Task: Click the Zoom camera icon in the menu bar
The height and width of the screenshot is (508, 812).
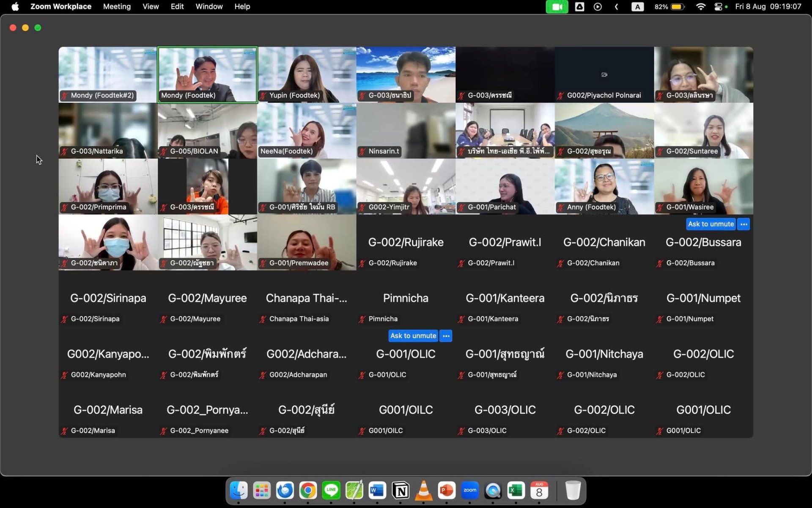Action: tap(557, 7)
